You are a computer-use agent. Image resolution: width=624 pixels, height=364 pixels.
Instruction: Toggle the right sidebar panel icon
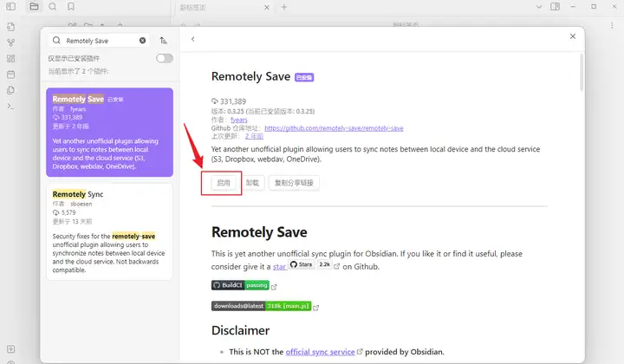click(555, 7)
